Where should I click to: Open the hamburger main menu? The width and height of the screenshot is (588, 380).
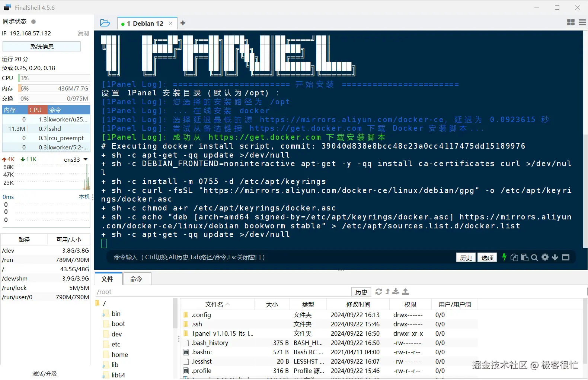tap(582, 23)
